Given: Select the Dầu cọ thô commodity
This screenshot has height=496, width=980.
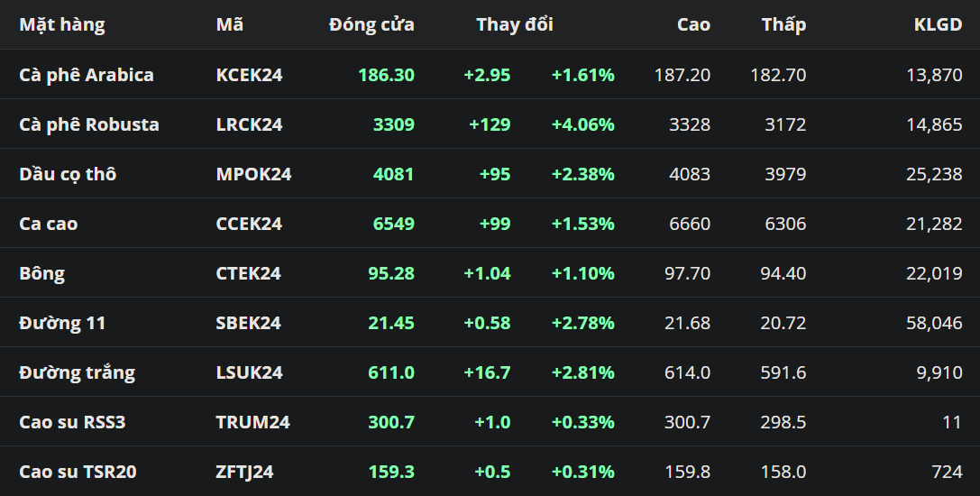Looking at the screenshot, I should click(x=68, y=174).
